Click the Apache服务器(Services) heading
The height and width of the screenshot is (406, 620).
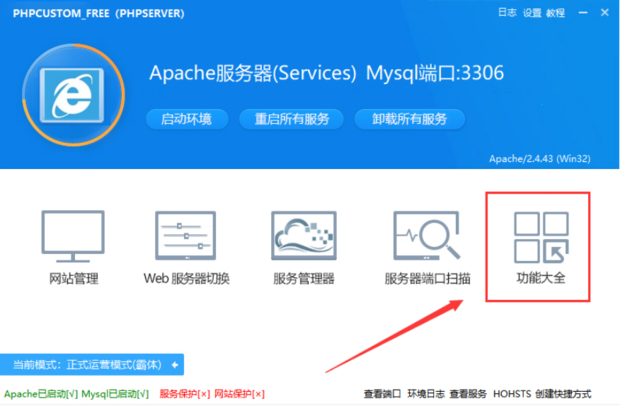point(253,73)
